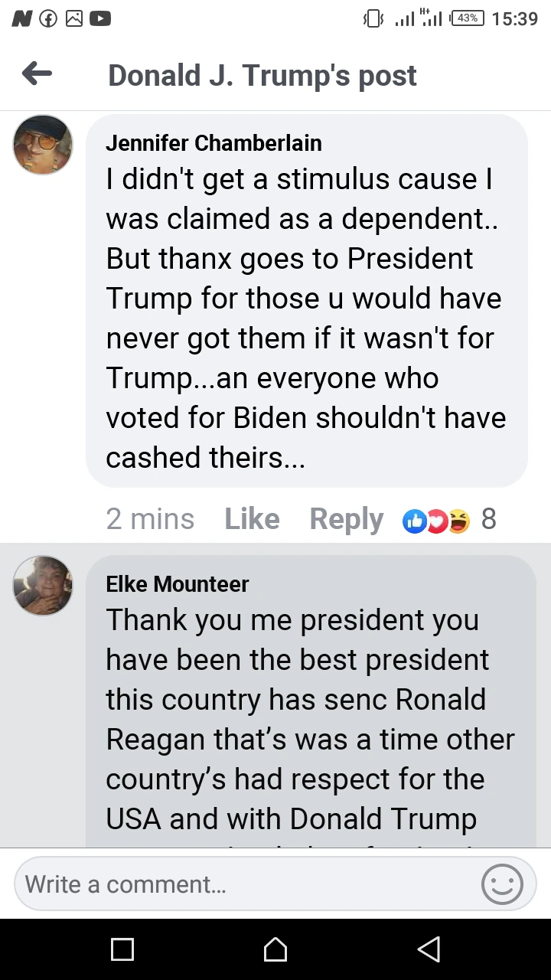Like Jennifer Chamberlain's comment
Screen dimensions: 551x980
coord(252,519)
